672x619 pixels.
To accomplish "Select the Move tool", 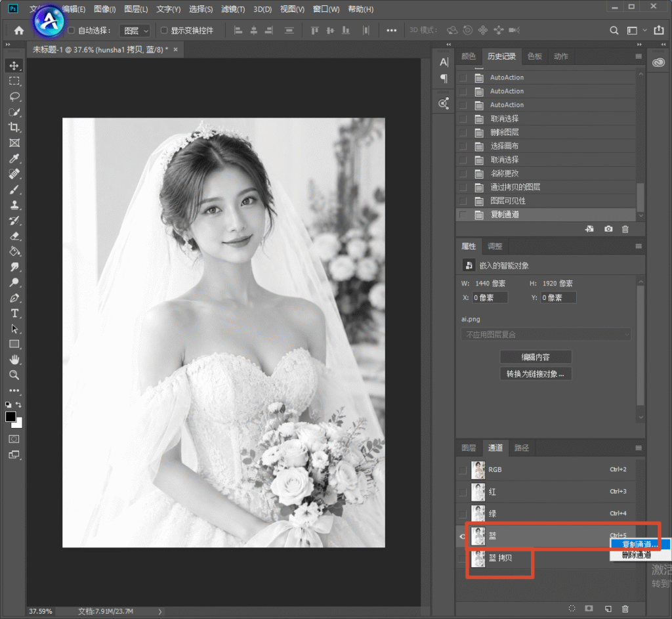I will pyautogui.click(x=14, y=66).
